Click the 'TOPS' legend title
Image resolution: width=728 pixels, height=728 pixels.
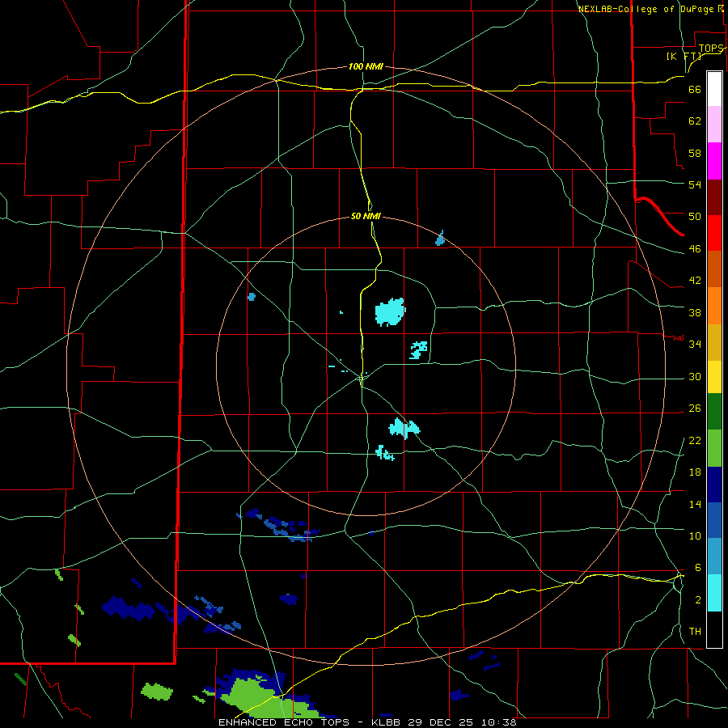pos(711,49)
